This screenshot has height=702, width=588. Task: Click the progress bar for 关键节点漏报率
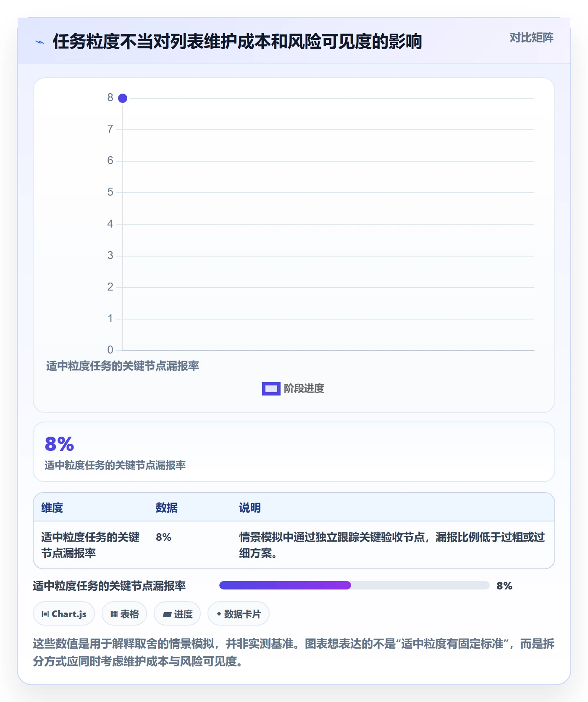(x=354, y=585)
